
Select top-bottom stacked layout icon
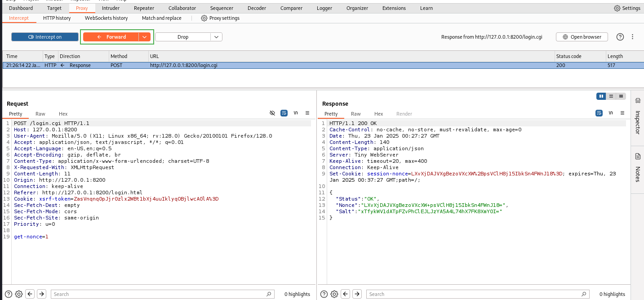(x=611, y=96)
